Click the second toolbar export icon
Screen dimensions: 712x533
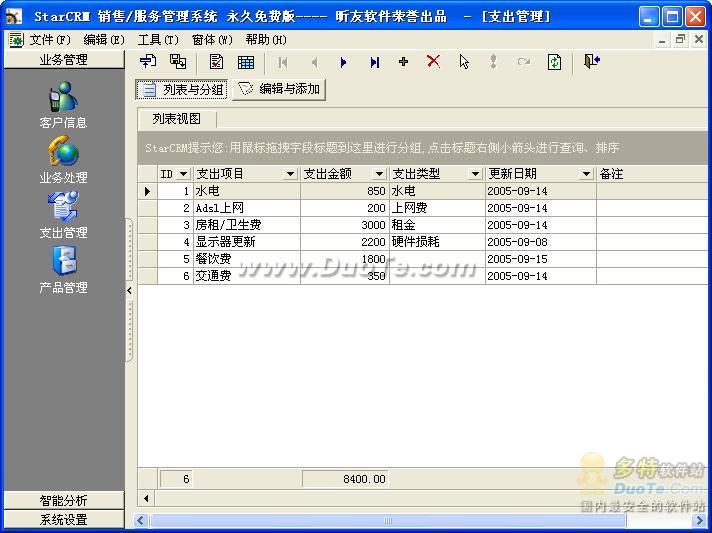[178, 61]
